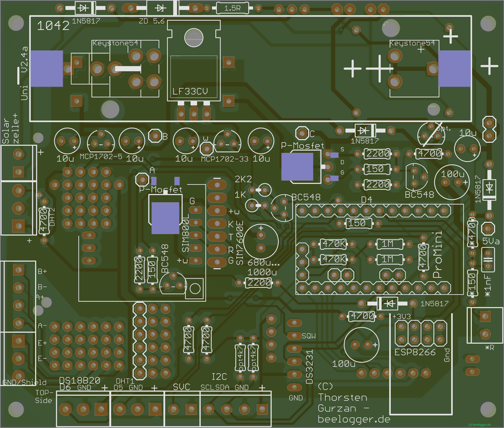Click the left battery holder blue pad

pyautogui.click(x=46, y=69)
